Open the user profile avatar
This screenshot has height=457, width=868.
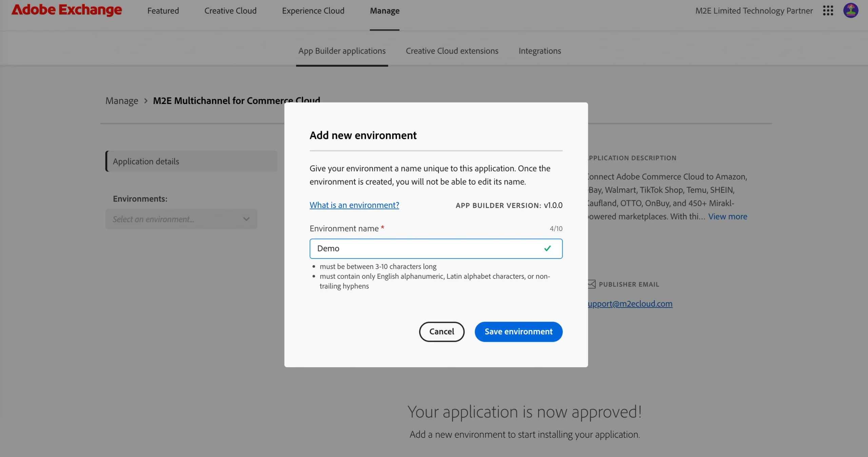pyautogui.click(x=851, y=11)
